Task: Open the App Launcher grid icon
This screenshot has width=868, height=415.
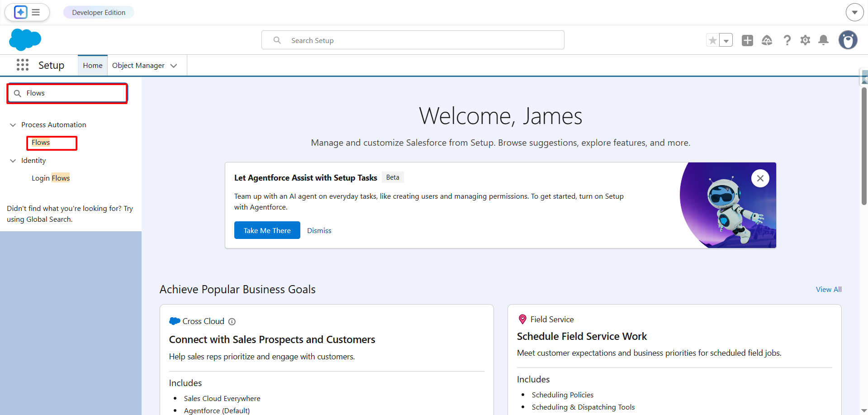Action: [23, 65]
